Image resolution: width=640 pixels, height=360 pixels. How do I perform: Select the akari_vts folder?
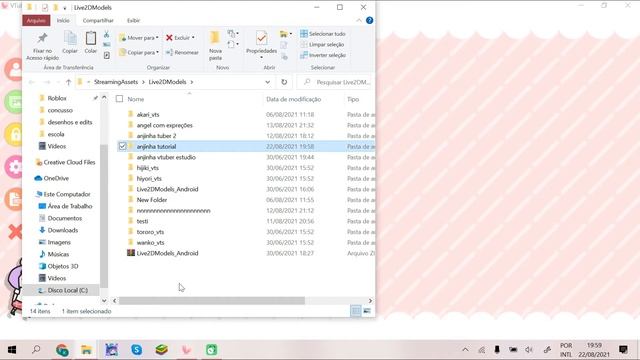(x=148, y=115)
